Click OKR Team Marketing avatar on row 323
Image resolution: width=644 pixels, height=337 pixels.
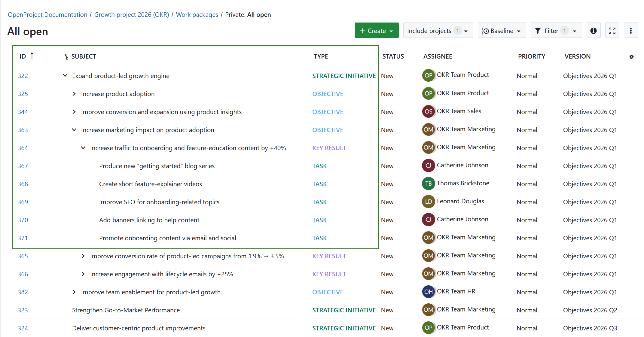coord(428,310)
